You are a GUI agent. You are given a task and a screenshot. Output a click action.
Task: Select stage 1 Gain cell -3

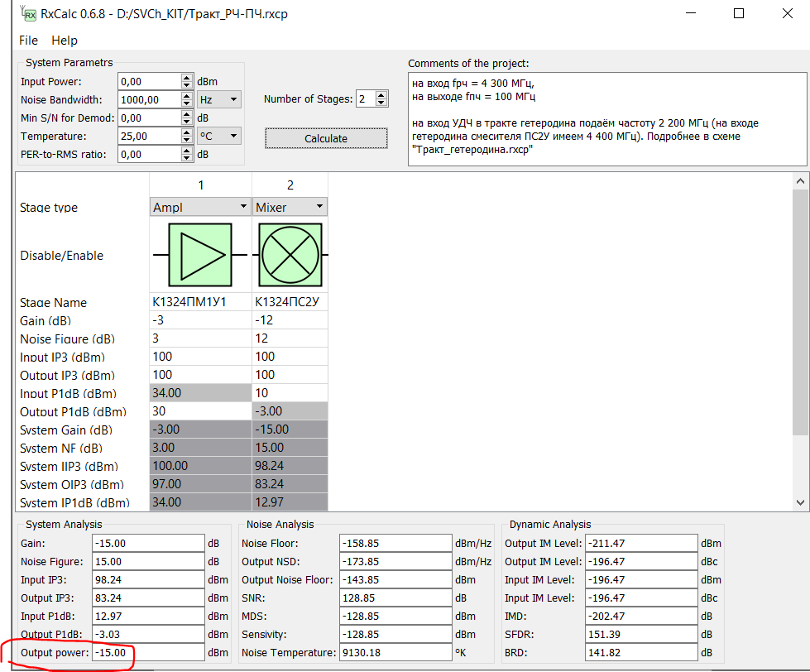(200, 319)
